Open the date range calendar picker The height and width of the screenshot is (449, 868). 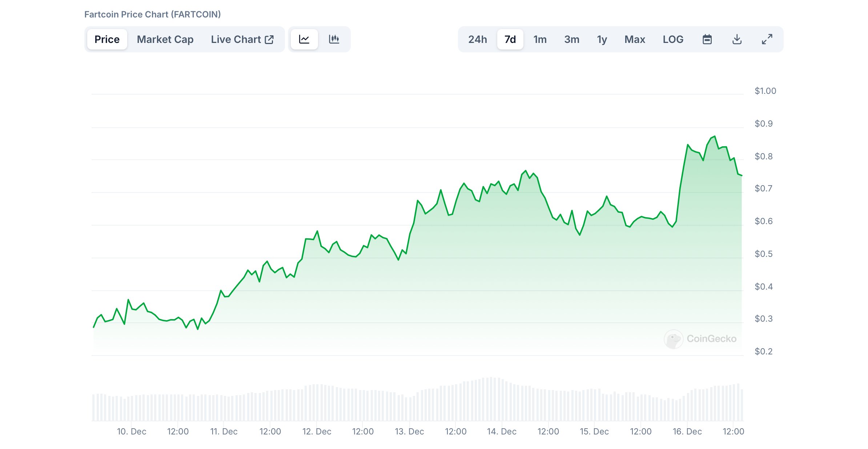tap(707, 39)
